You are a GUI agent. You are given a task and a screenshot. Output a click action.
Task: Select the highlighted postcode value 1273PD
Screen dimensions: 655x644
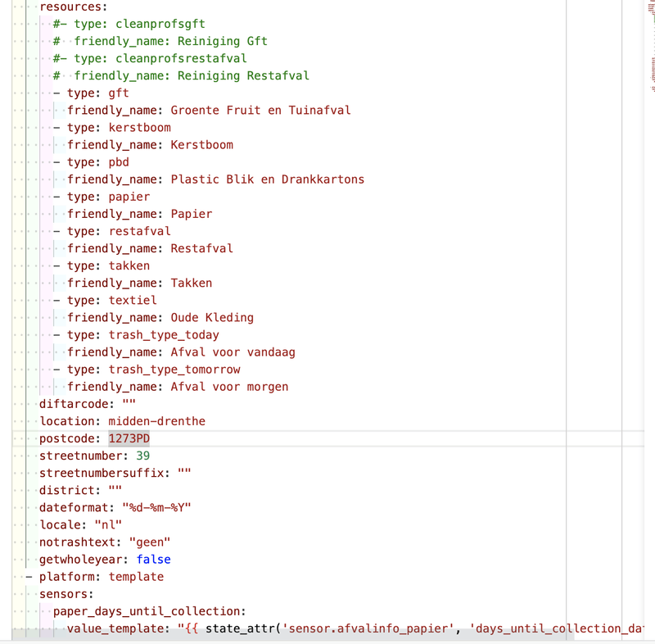[128, 438]
